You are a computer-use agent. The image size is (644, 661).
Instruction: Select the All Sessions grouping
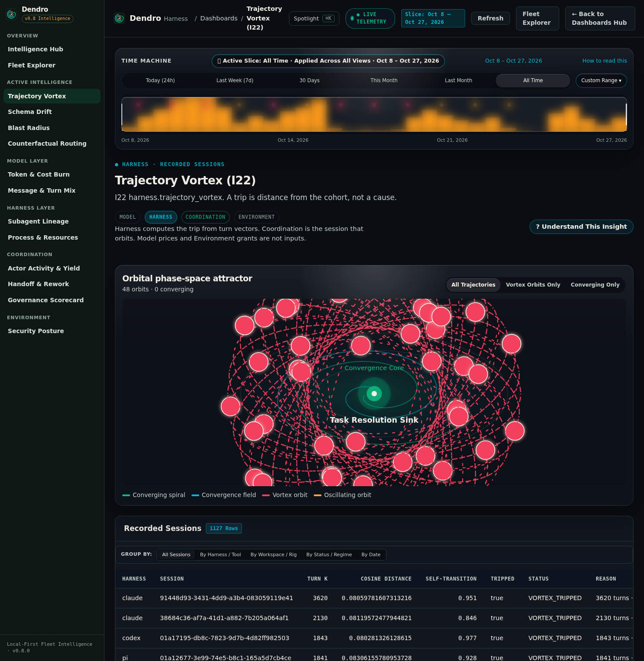[x=176, y=554]
